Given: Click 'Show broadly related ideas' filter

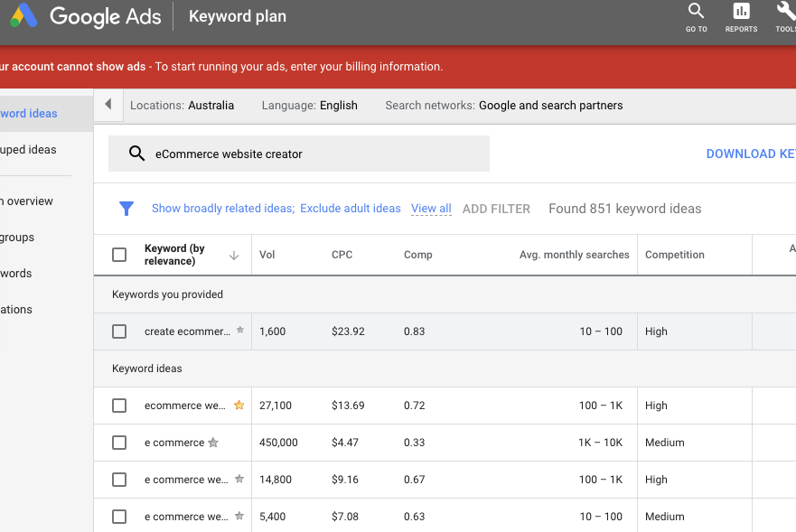Looking at the screenshot, I should click(x=223, y=208).
